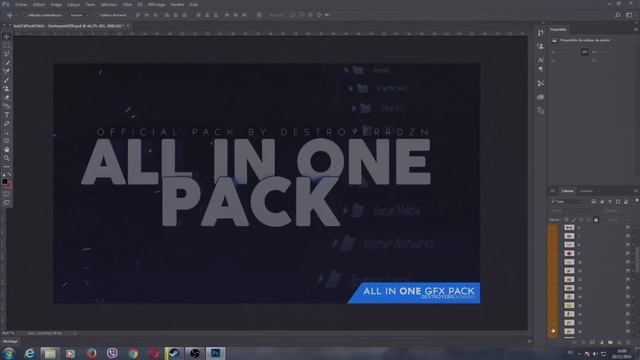
Task: Delete layer using the trash icon
Action: (x=628, y=342)
